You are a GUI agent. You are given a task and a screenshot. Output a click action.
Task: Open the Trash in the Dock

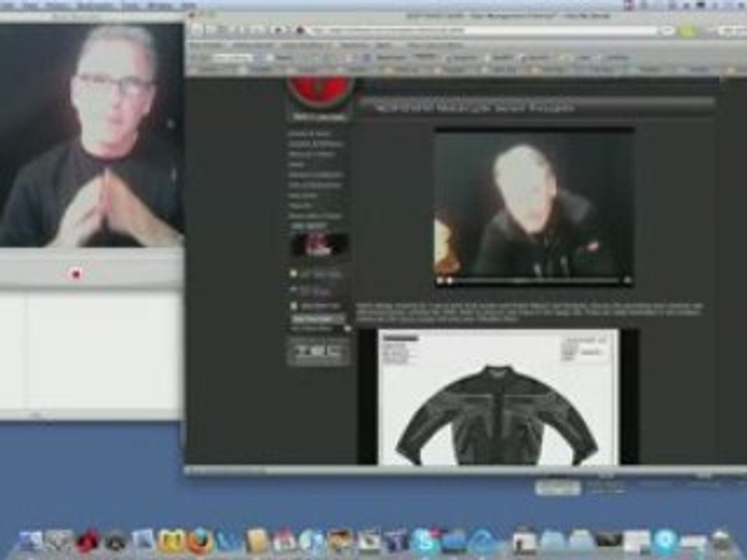click(x=722, y=542)
